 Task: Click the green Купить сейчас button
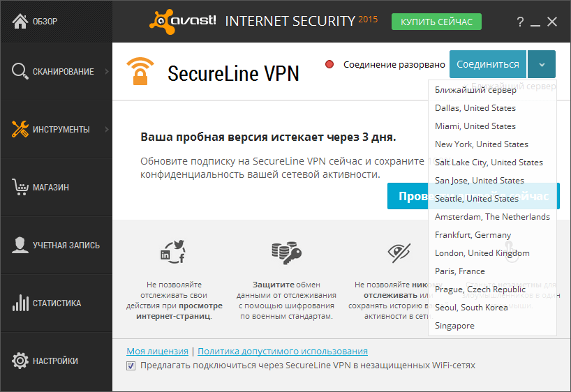436,22
